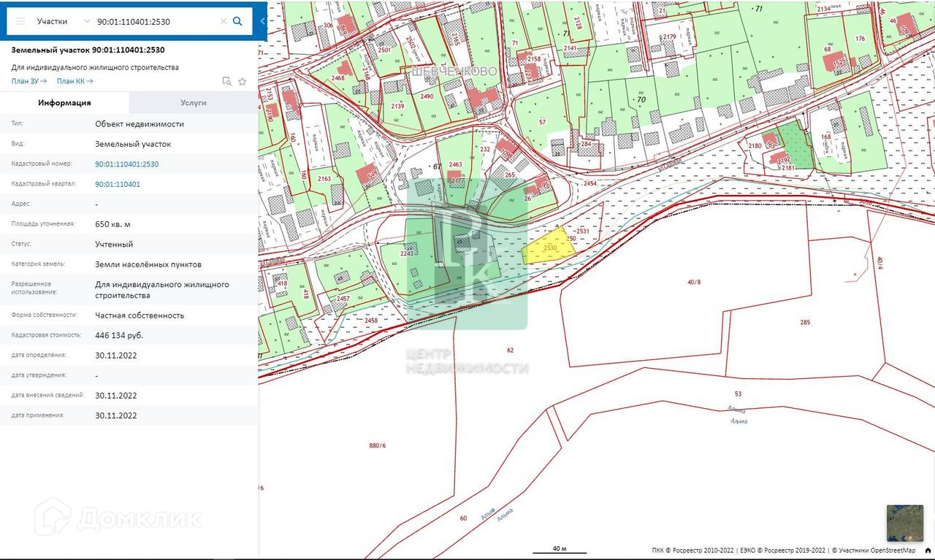Open the План КК link
The width and height of the screenshot is (935, 560).
[75, 81]
